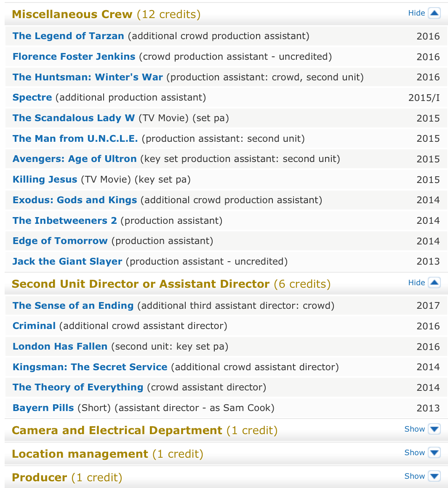Open Jack the Giant Slayer link
Viewport: 448px width, 488px height.
point(67,261)
